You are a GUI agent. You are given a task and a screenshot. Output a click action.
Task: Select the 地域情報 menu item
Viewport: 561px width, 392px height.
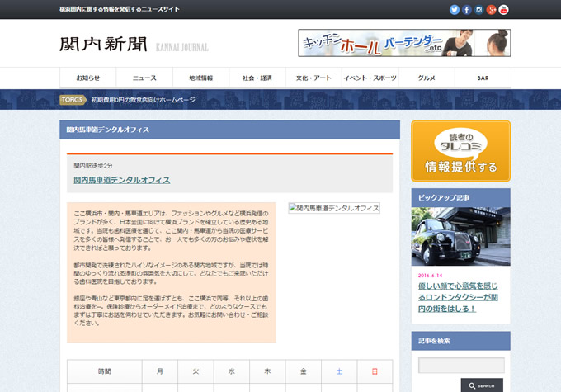[x=200, y=78]
